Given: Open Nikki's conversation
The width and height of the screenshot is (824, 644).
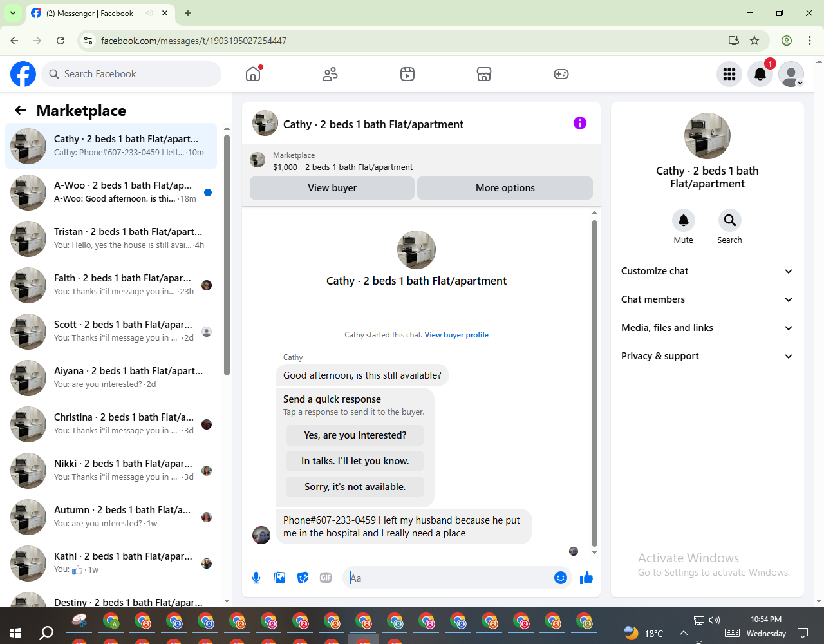Looking at the screenshot, I should [111, 471].
